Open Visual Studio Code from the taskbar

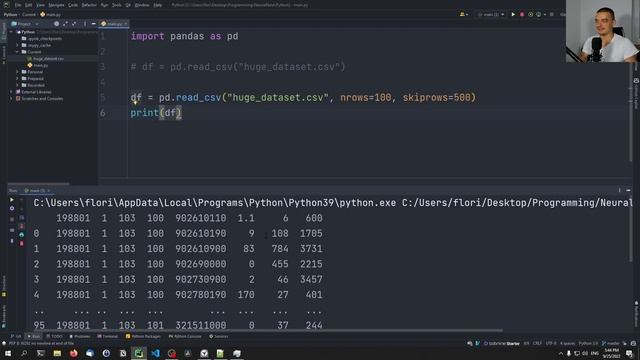coord(156,353)
